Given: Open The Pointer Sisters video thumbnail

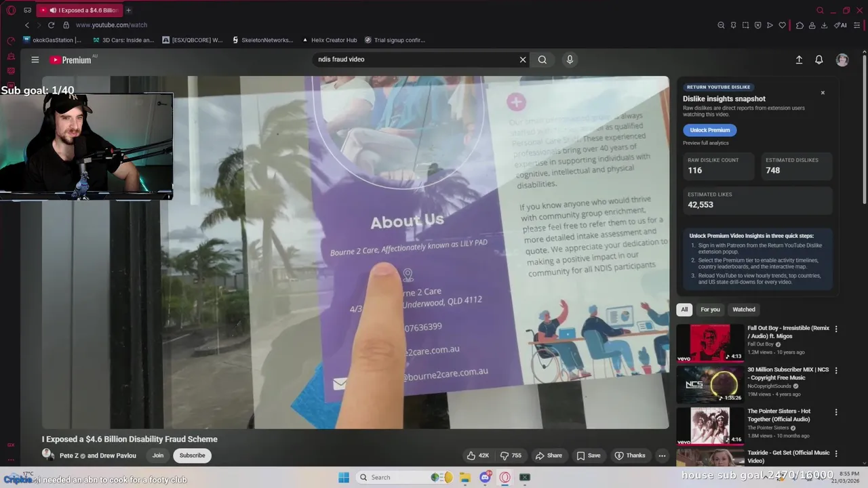Looking at the screenshot, I should [x=710, y=426].
